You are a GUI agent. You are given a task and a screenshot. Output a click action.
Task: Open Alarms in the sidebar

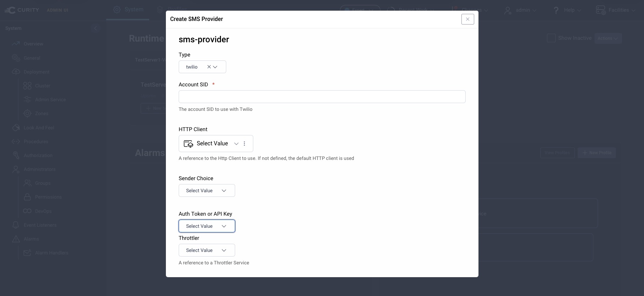[31, 239]
